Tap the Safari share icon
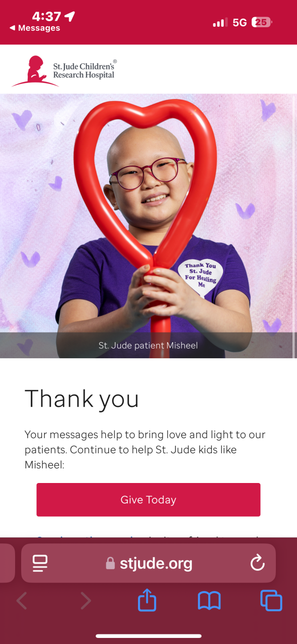The image size is (297, 644). [x=147, y=601]
